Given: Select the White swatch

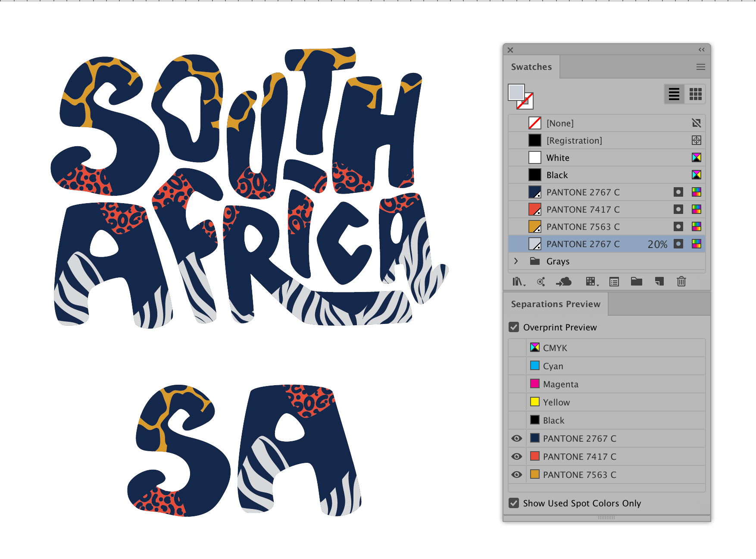Looking at the screenshot, I should 607,157.
